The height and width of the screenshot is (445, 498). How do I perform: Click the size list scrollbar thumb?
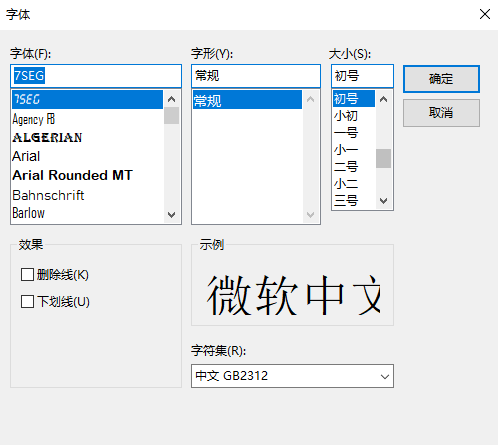pyautogui.click(x=383, y=158)
